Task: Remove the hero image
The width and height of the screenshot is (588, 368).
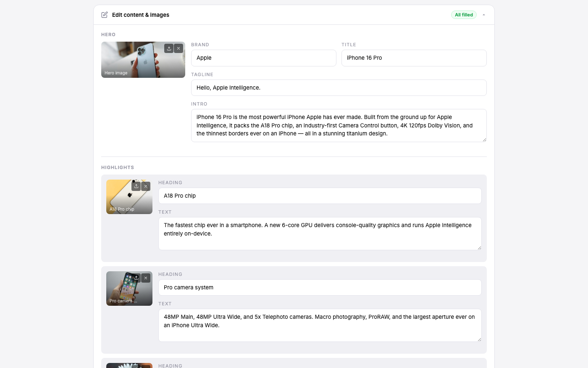Action: click(x=178, y=48)
